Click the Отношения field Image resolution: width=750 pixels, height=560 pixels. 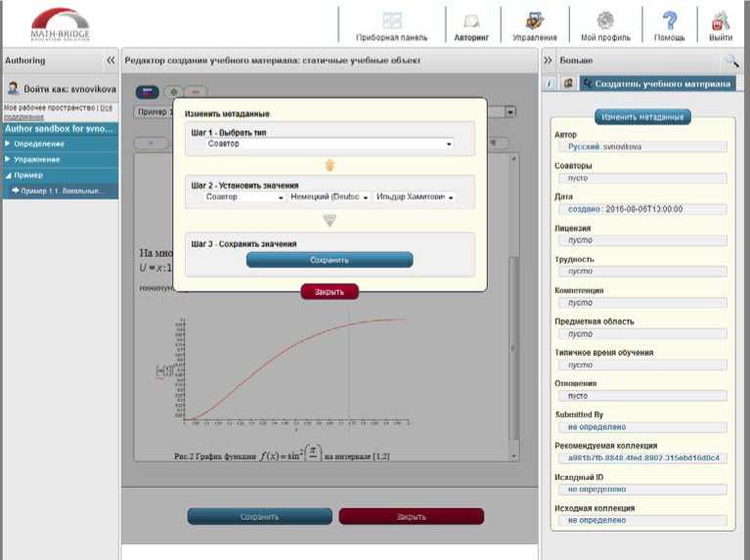pos(642,396)
